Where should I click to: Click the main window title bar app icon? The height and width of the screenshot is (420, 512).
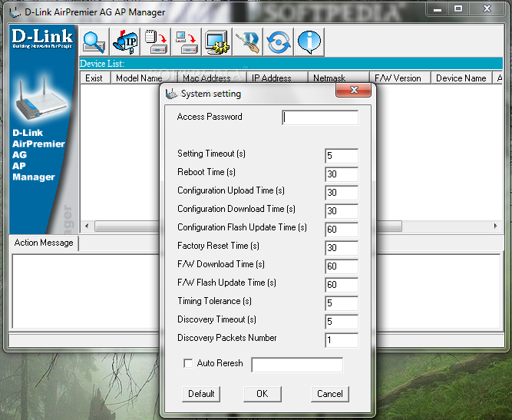point(15,12)
